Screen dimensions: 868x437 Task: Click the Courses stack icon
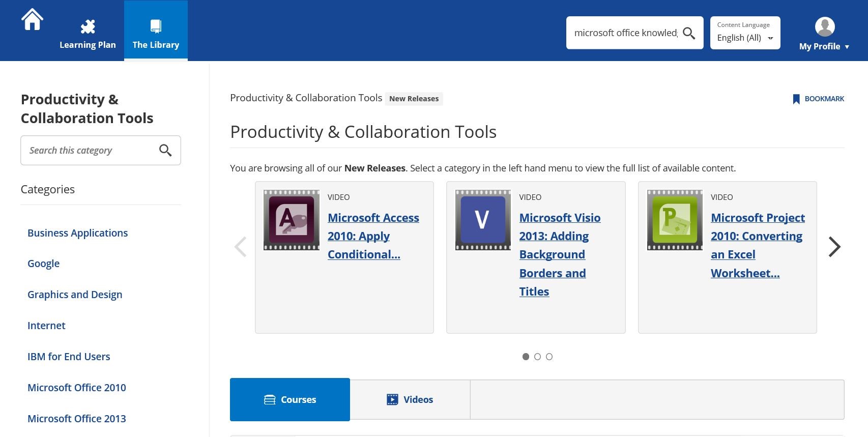tap(270, 400)
